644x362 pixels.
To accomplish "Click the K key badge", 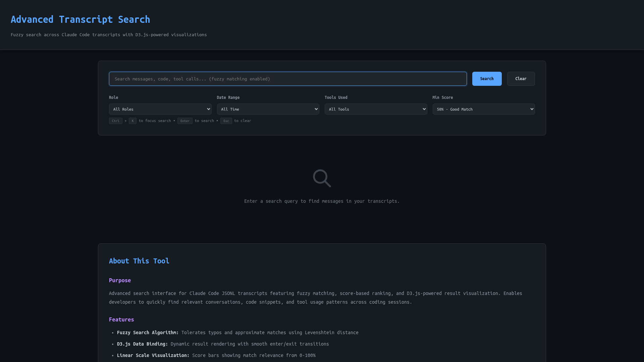I will click(132, 121).
